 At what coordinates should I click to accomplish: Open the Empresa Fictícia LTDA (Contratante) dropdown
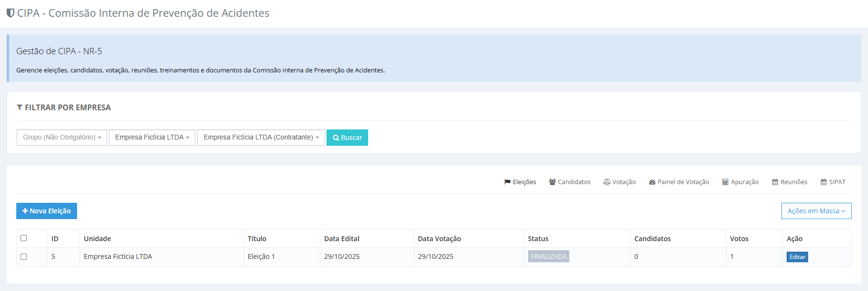[x=261, y=138]
